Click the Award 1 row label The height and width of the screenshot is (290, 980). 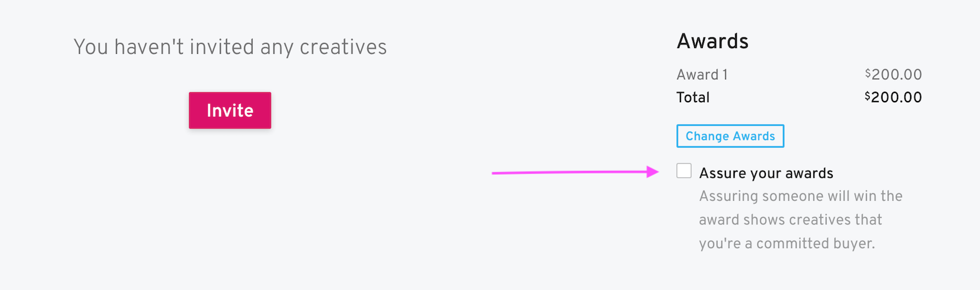click(x=702, y=75)
